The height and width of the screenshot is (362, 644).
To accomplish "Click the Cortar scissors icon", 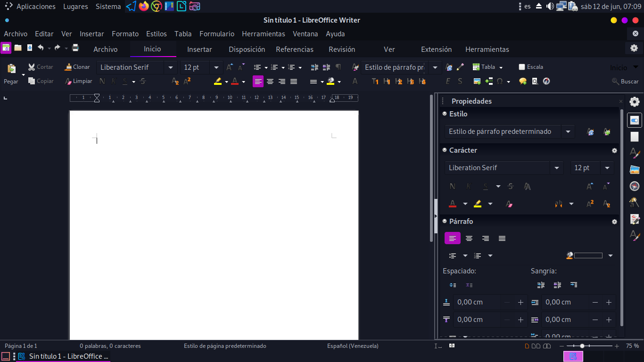I will coord(32,67).
